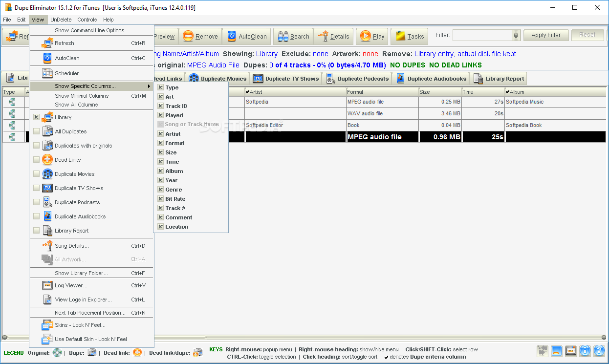Click the Duplicate Podcasts icon in menu

coord(47,202)
